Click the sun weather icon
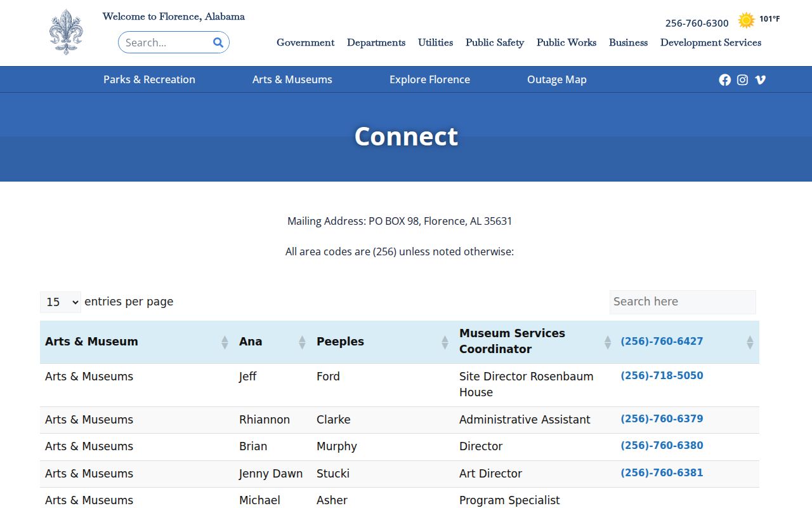Screen dimensions: 812x508 tap(747, 20)
